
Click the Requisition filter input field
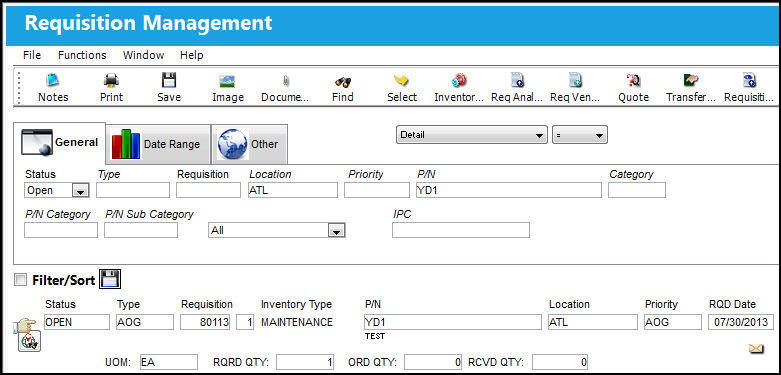(208, 190)
